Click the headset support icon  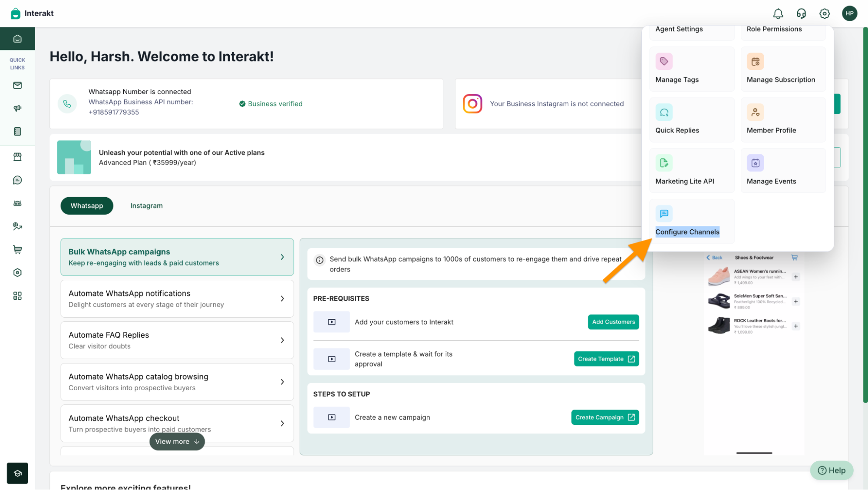pyautogui.click(x=801, y=13)
